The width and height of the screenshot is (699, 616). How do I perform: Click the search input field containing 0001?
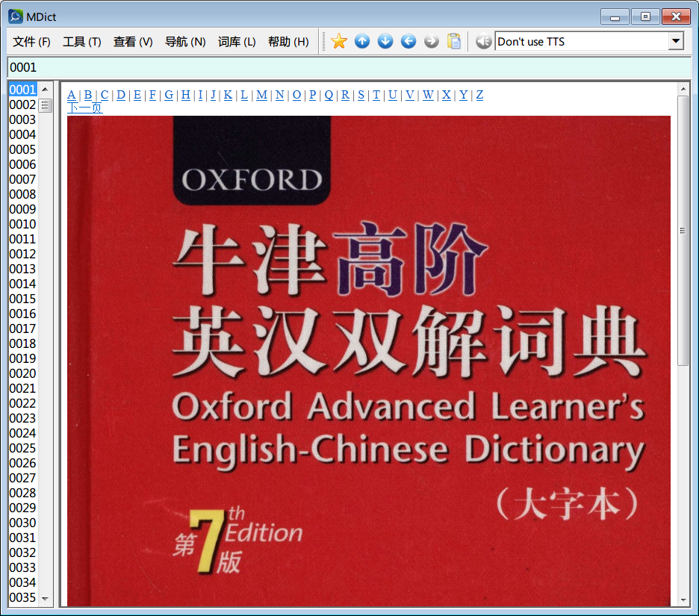tap(349, 67)
